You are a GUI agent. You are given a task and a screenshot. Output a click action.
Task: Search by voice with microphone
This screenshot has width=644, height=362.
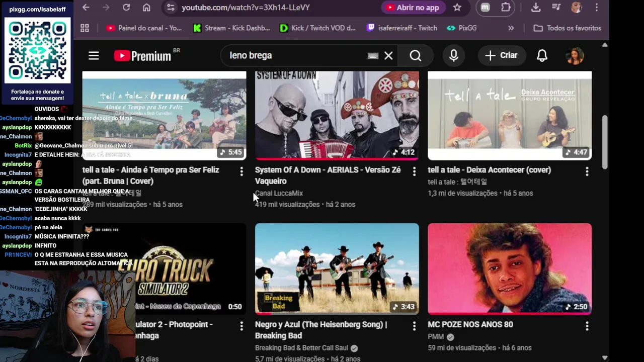tap(454, 55)
